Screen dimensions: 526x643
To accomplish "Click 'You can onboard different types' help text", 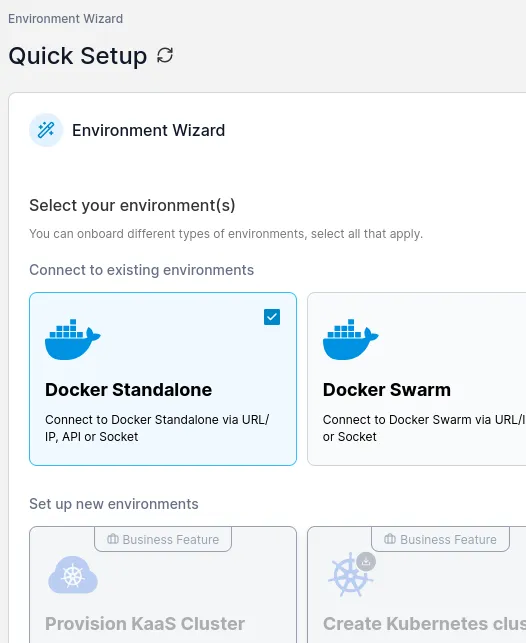I will tap(226, 234).
